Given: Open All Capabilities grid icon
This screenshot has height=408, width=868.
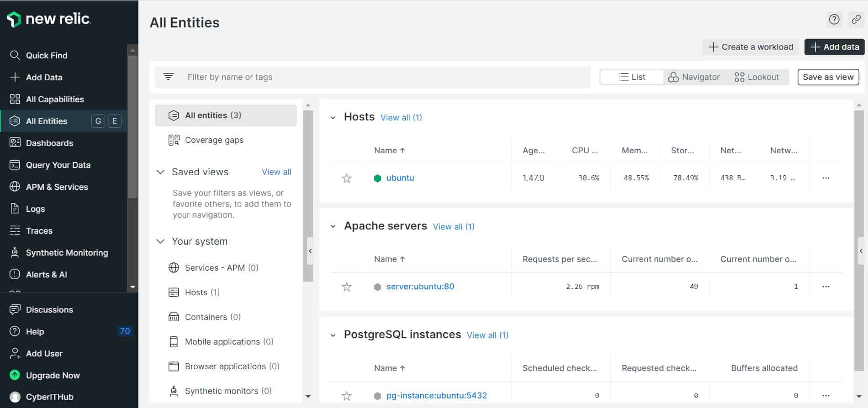Looking at the screenshot, I should tap(15, 99).
